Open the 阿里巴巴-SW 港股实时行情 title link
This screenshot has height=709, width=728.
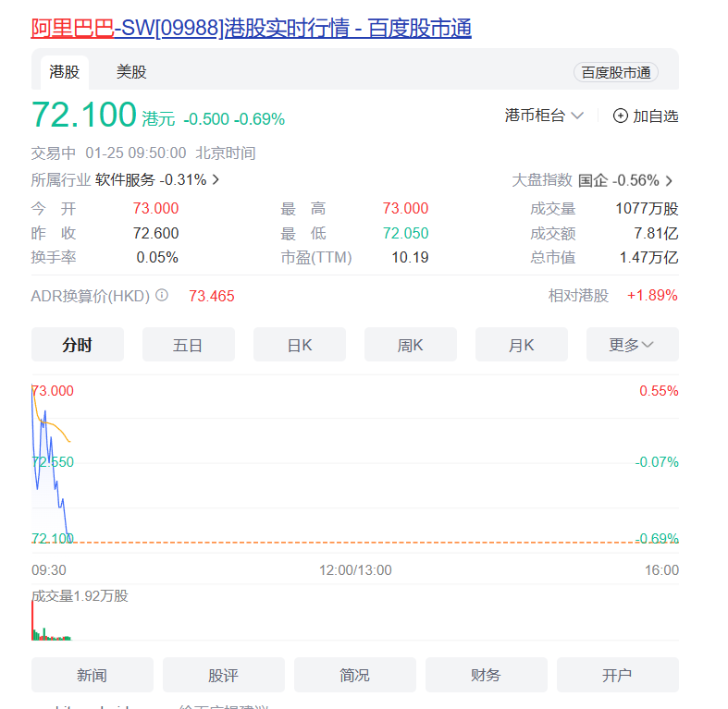[x=252, y=29]
